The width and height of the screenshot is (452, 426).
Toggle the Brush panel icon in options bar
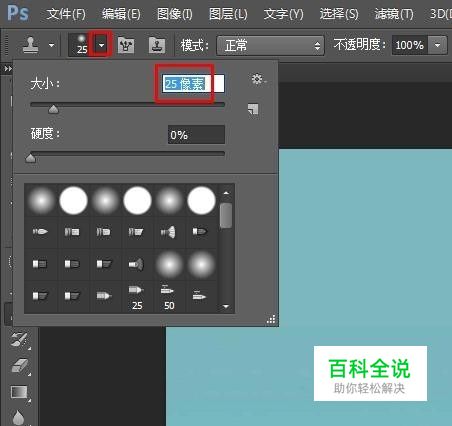126,45
